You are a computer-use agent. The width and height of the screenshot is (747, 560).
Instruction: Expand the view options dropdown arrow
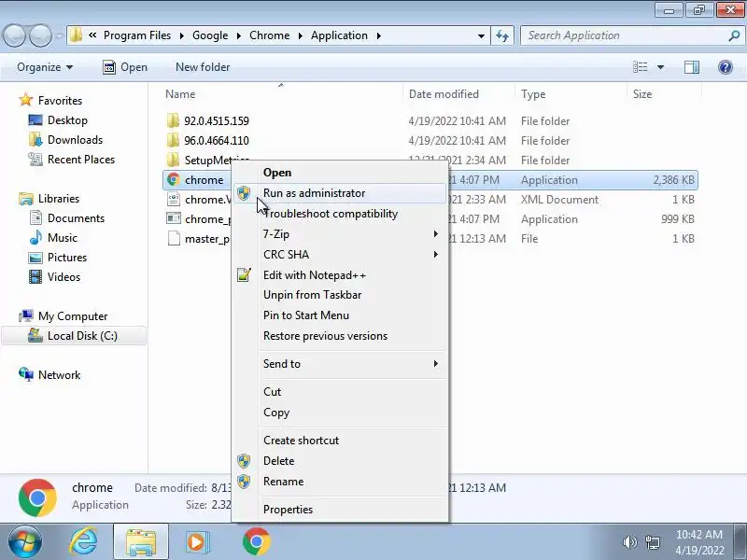point(661,67)
